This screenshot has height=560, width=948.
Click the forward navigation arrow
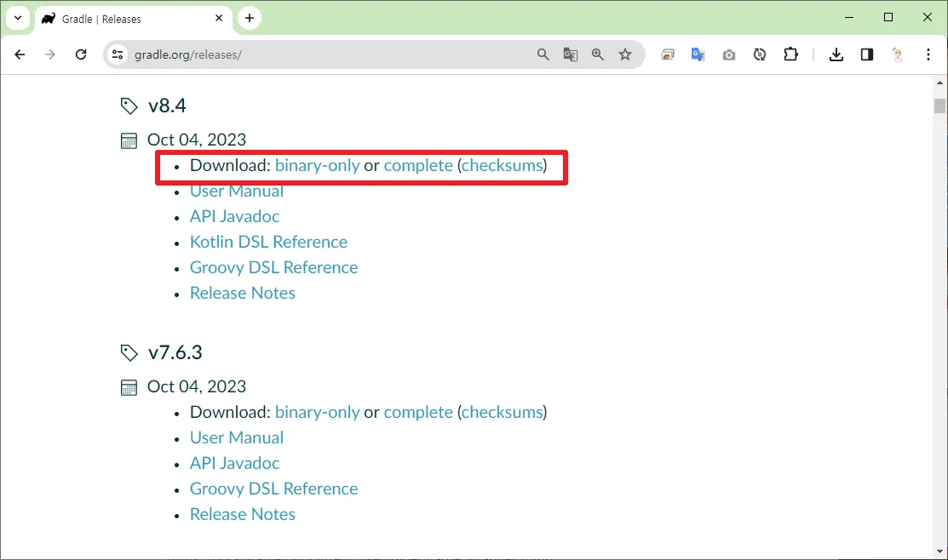pos(50,54)
